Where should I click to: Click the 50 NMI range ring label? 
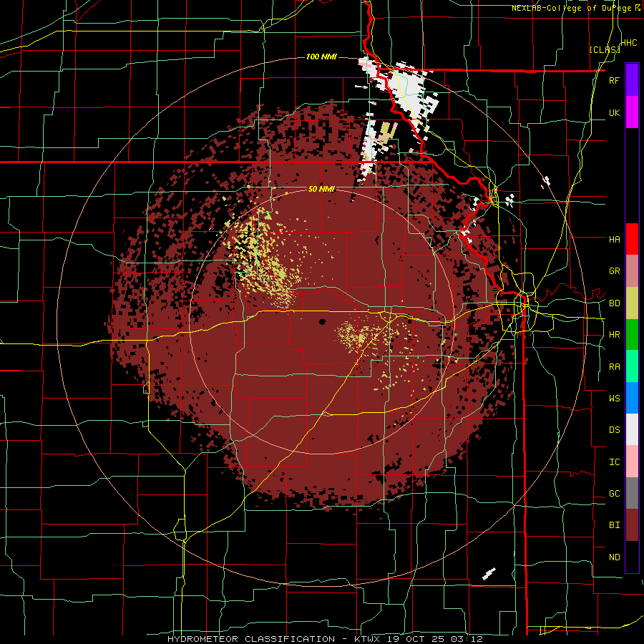(321, 190)
